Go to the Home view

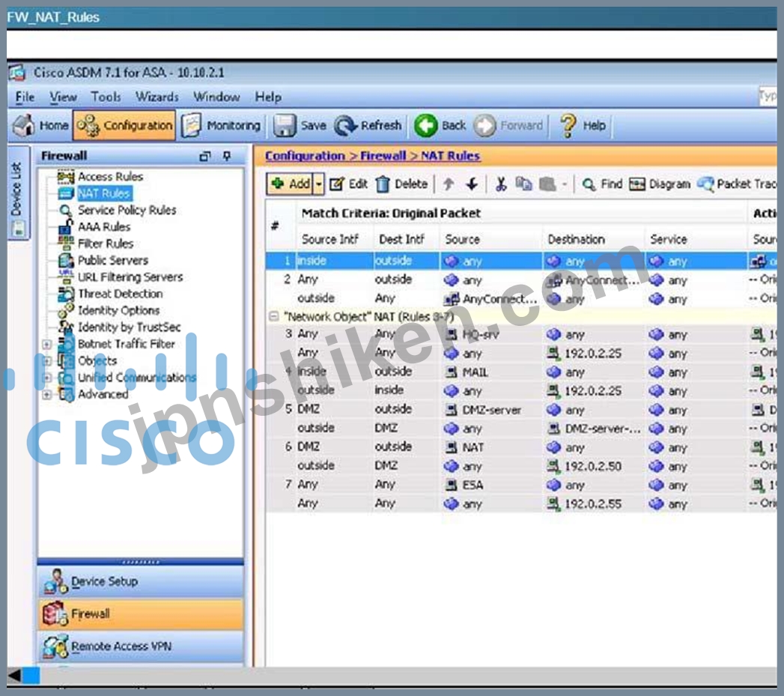pos(41,125)
